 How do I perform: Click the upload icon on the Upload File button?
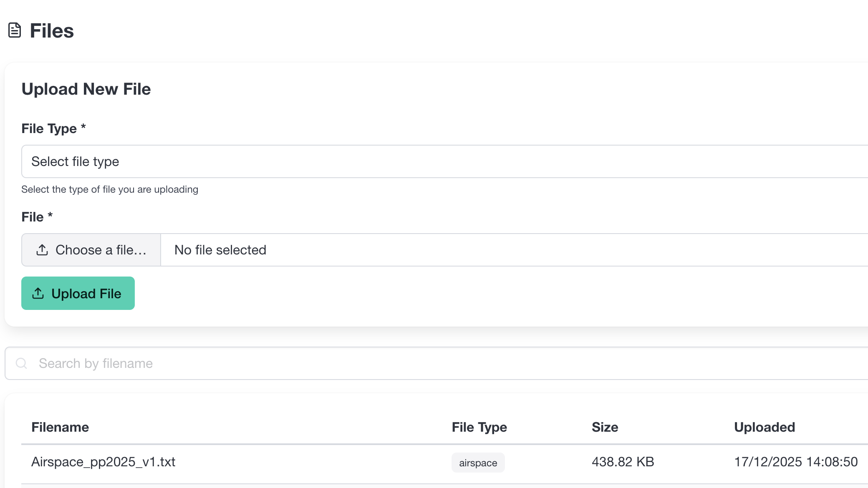coord(38,293)
